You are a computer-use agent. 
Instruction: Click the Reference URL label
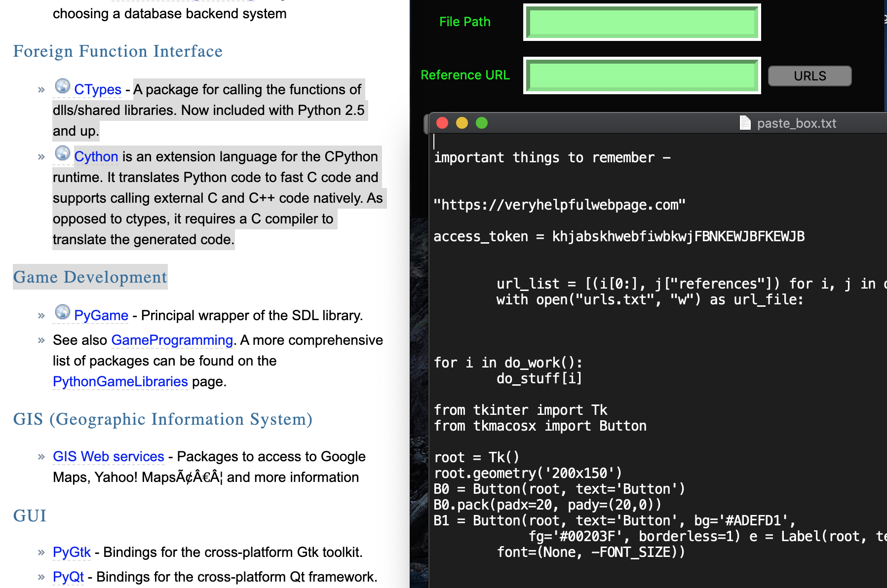click(x=465, y=75)
